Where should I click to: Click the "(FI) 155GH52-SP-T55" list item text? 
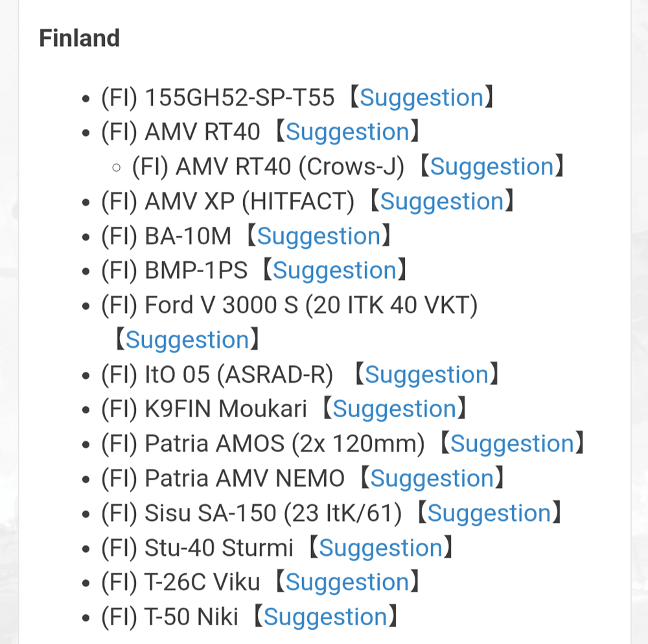coord(218,98)
